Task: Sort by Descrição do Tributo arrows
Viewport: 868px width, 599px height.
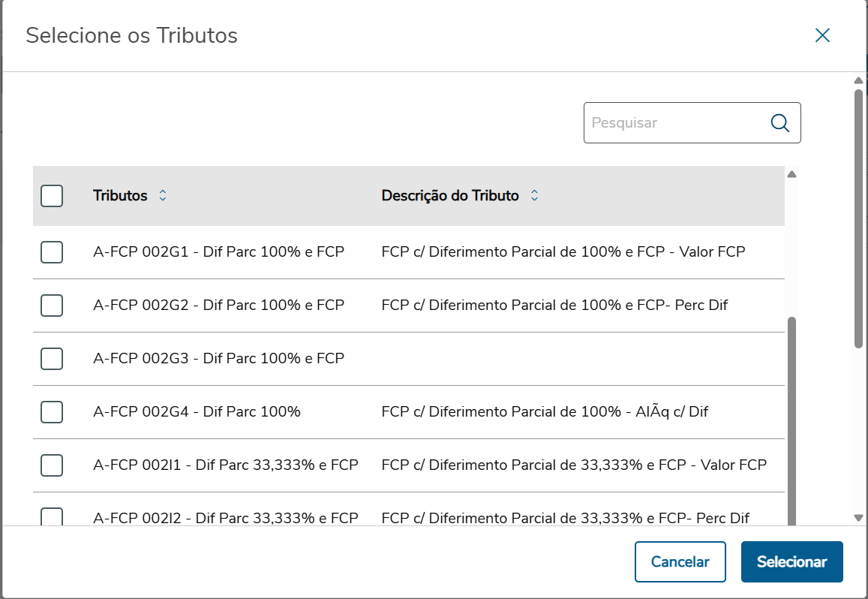Action: coord(534,196)
